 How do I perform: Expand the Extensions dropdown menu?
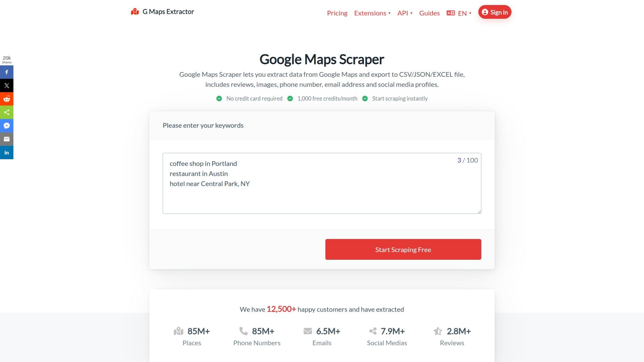coord(372,13)
